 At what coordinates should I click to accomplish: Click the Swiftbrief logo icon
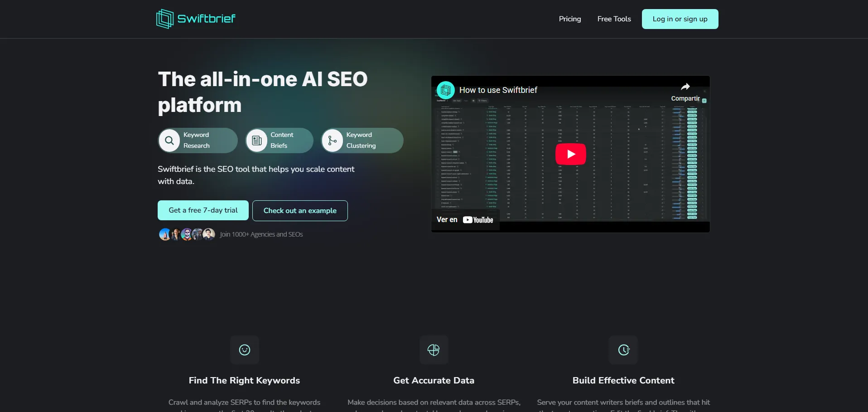(x=165, y=19)
